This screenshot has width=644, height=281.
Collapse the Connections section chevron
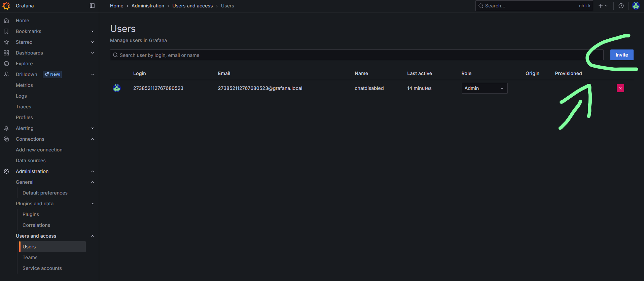[93, 139]
